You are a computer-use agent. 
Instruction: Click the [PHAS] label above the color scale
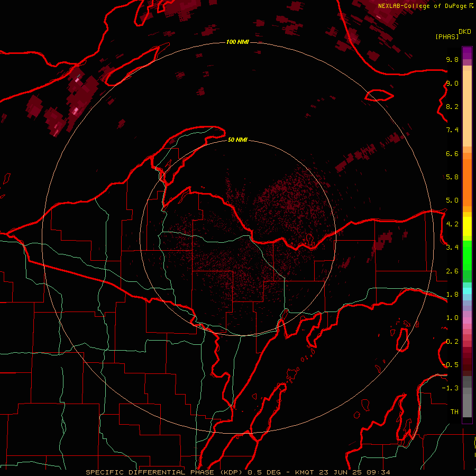click(447, 37)
